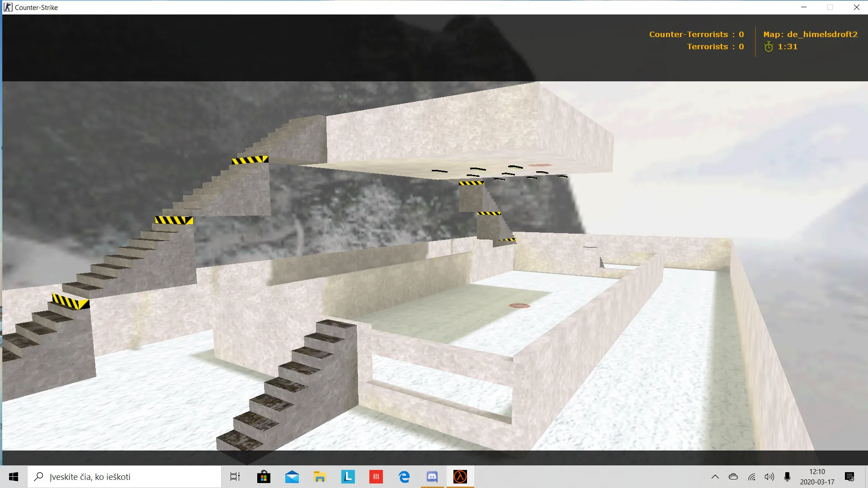The width and height of the screenshot is (868, 488).
Task: Click the Half-Life lambda taskbar icon
Action: point(460,477)
